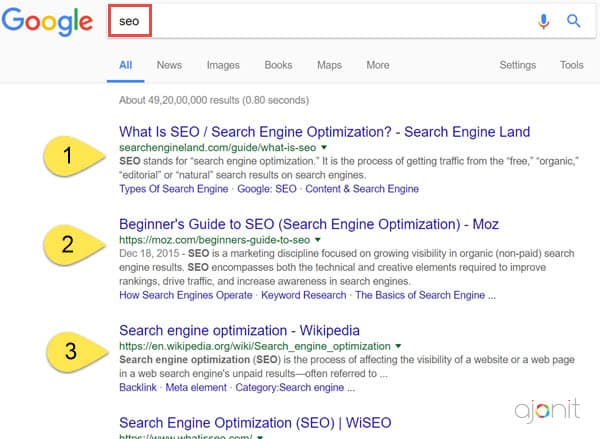This screenshot has height=439, width=600.
Task: Select the All tab
Action: (x=126, y=65)
